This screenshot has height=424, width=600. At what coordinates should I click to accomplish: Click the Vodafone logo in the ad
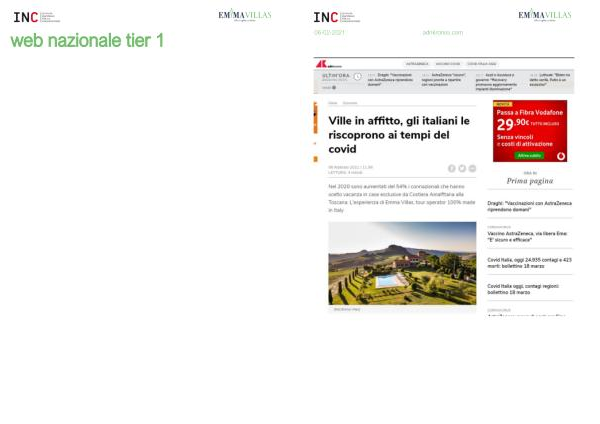pyautogui.click(x=561, y=156)
